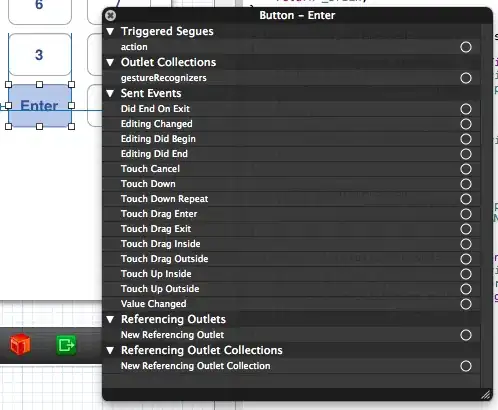Click the green Exit icon in dock
The width and height of the screenshot is (498, 410).
pos(66,345)
